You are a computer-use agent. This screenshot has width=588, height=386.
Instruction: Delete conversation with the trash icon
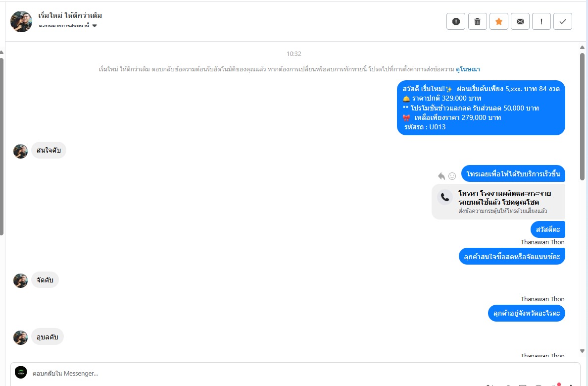[x=477, y=21]
